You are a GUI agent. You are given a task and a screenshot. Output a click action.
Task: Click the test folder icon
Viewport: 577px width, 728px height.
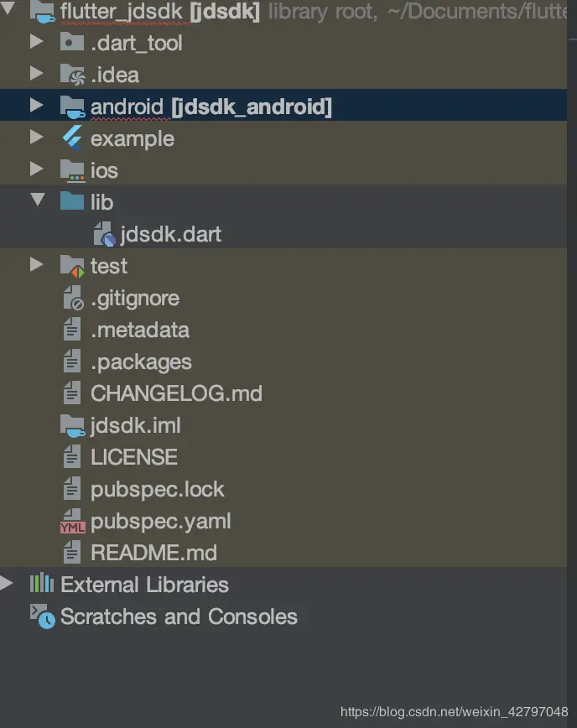(x=72, y=267)
